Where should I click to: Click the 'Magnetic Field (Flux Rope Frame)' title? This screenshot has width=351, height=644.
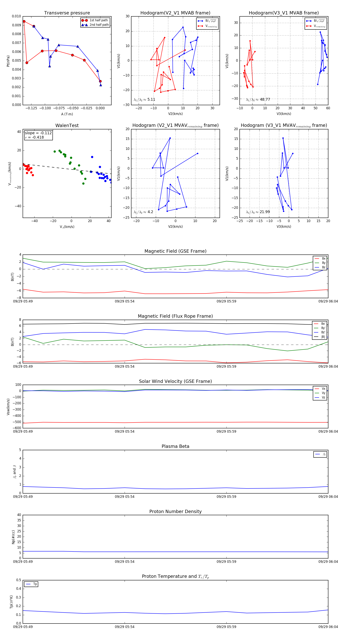coord(175,316)
